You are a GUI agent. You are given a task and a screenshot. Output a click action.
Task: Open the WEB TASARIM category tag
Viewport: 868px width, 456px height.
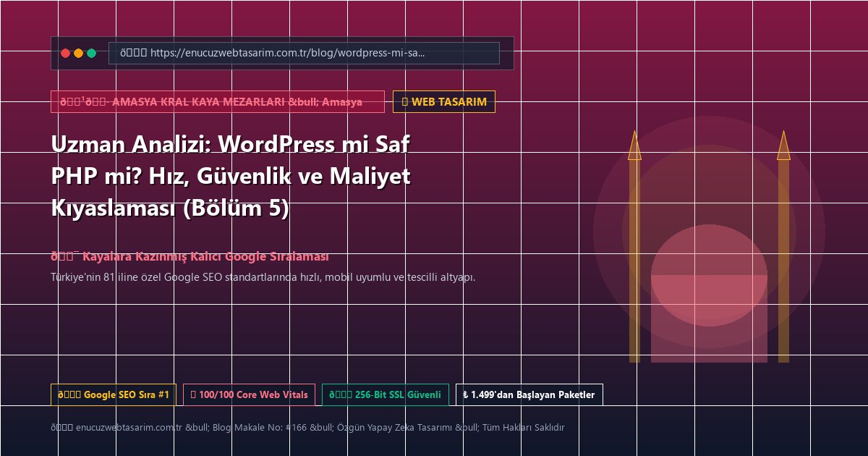(444, 101)
